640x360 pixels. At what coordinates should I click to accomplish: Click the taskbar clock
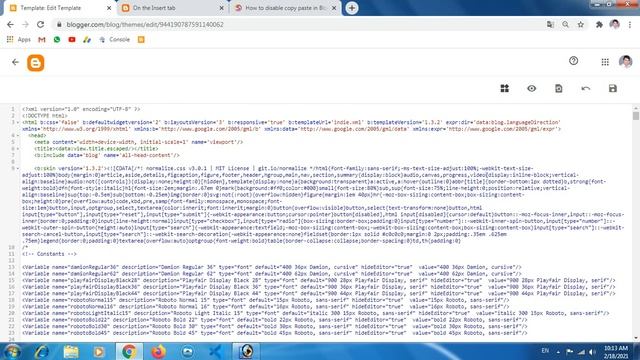point(616,352)
